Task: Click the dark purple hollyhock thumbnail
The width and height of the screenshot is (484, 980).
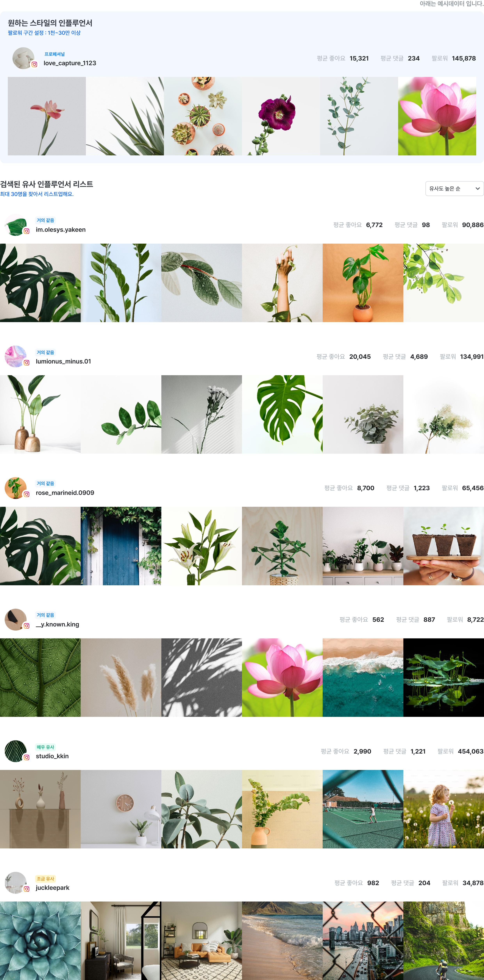Action: click(281, 116)
